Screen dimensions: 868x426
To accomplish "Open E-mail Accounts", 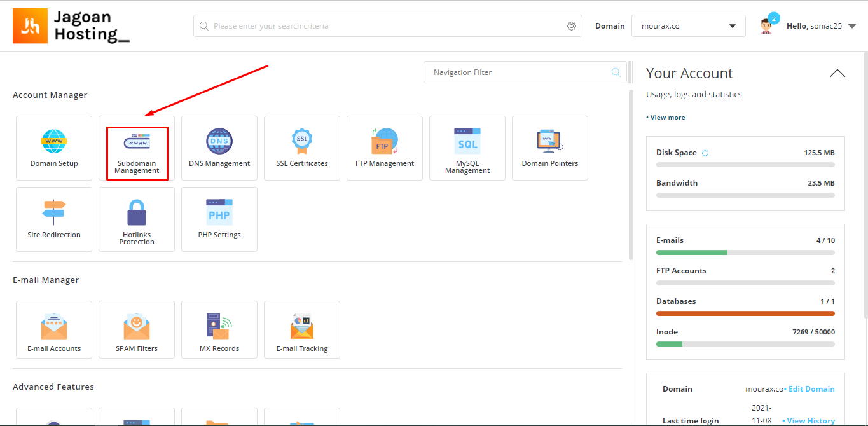I will click(54, 330).
